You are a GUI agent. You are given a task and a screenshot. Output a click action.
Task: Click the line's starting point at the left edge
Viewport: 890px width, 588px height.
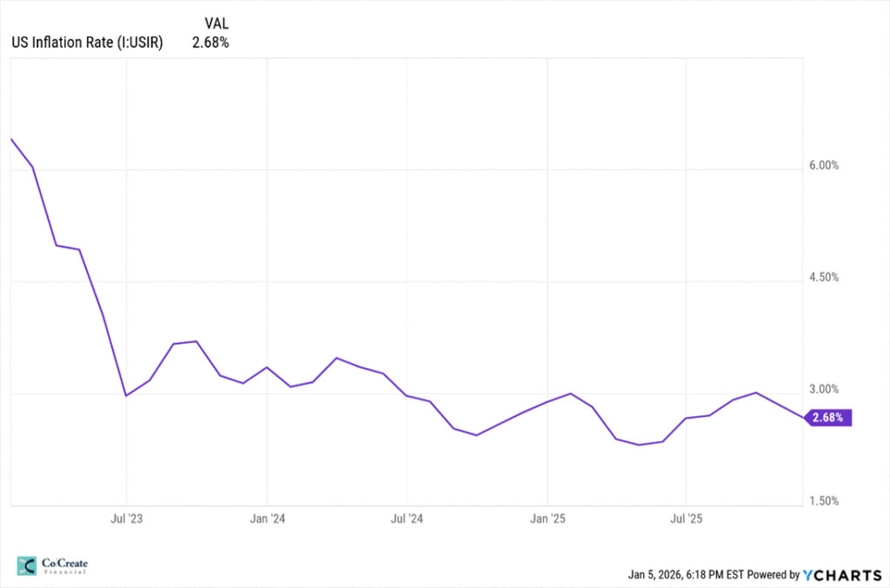point(10,139)
